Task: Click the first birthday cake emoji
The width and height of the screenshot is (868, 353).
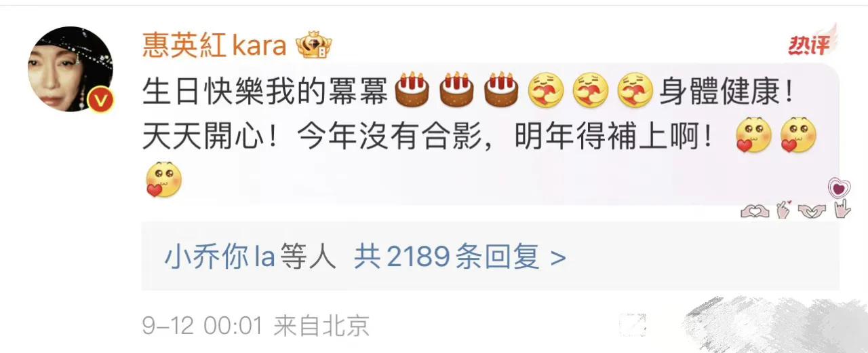Action: coord(412,90)
